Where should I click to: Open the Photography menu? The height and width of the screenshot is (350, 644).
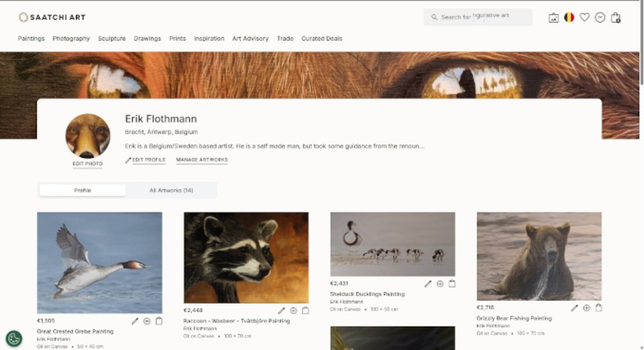(71, 39)
